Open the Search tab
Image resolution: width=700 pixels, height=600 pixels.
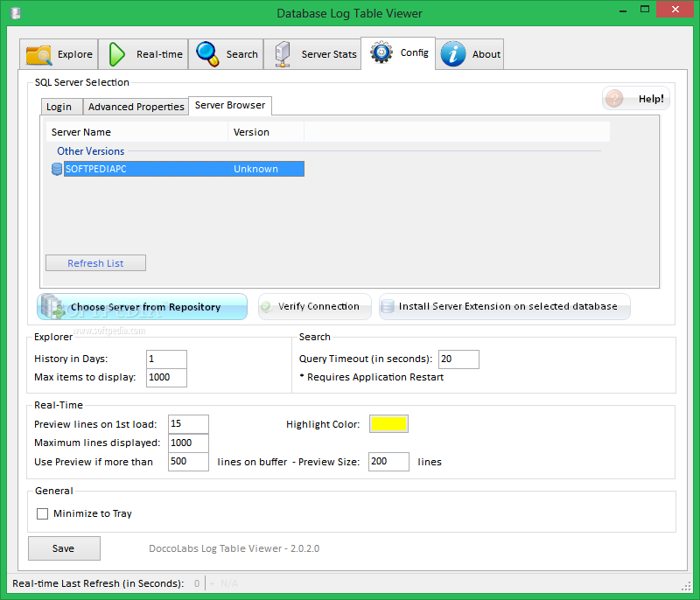(226, 54)
